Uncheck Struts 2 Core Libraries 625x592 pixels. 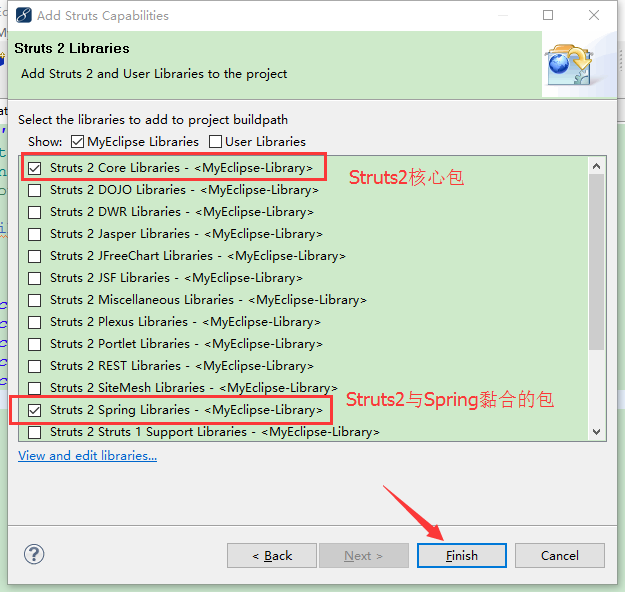pyautogui.click(x=35, y=168)
